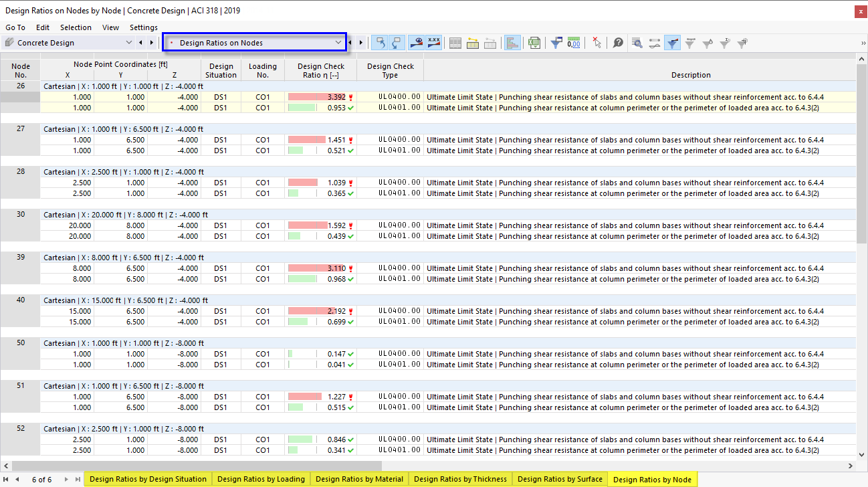Click the decimal places 0,00 icon

(x=574, y=42)
